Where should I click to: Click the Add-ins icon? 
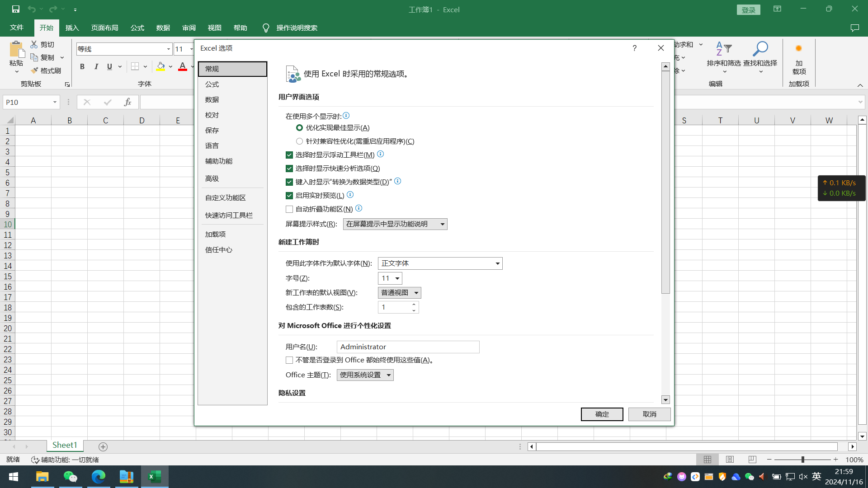799,48
